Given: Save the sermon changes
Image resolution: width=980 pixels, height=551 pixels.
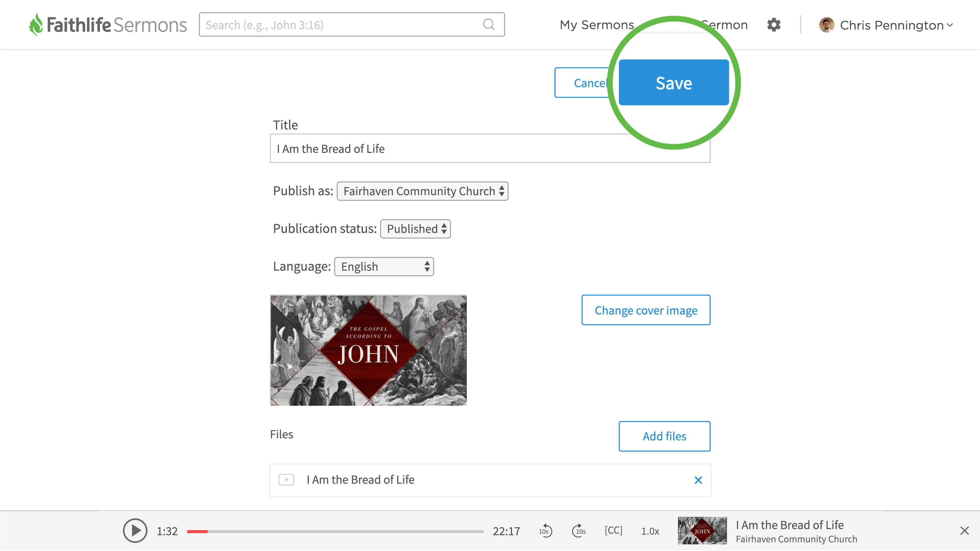Looking at the screenshot, I should pos(673,83).
